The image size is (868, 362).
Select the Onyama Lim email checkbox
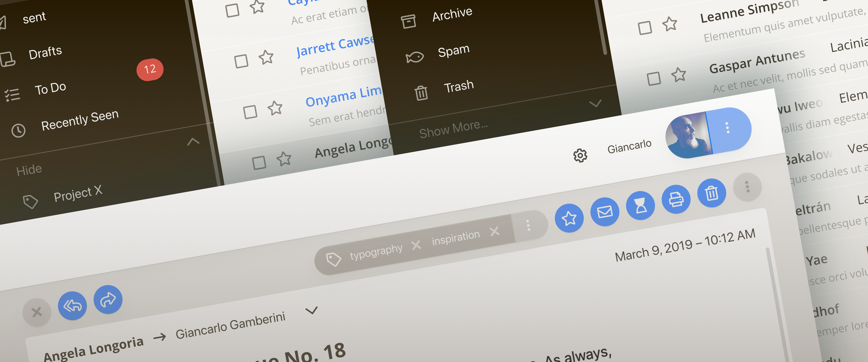tap(250, 112)
